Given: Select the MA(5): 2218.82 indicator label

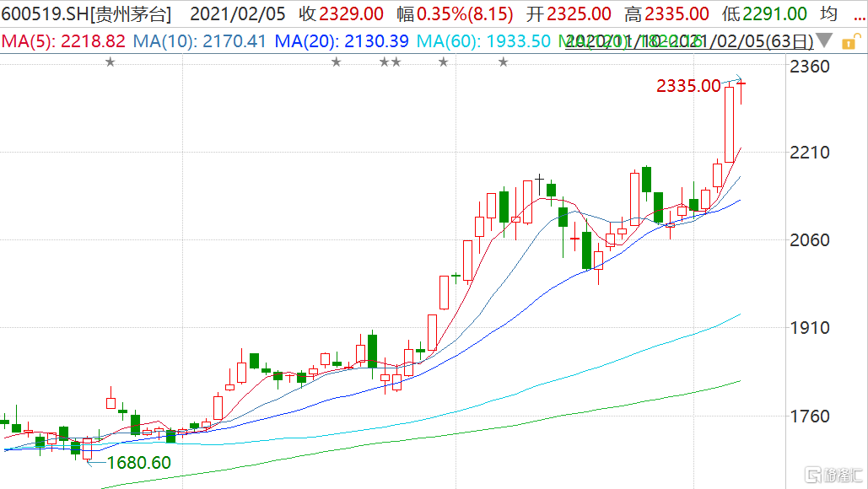Looking at the screenshot, I should pyautogui.click(x=63, y=41).
